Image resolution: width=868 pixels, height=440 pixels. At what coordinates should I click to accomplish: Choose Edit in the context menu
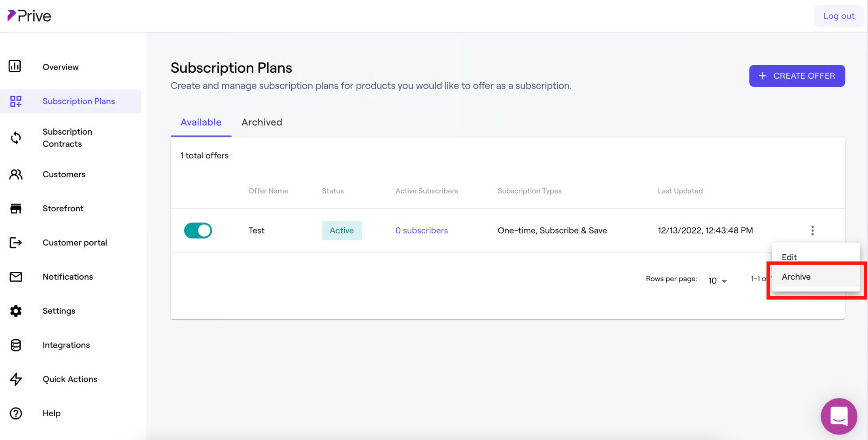coord(789,257)
